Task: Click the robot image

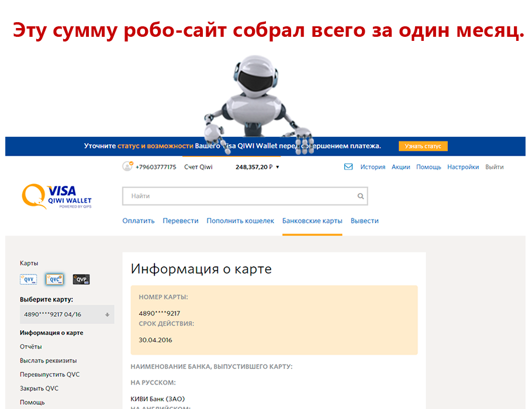Action: tap(258, 105)
